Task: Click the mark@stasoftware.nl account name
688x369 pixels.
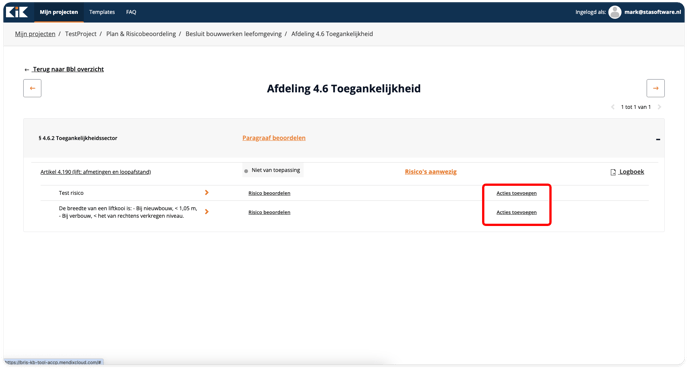Action: click(x=653, y=12)
